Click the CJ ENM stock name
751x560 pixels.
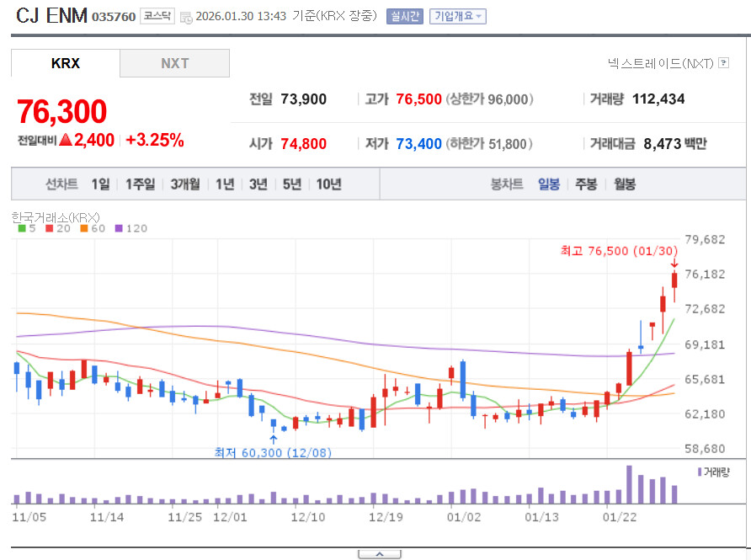[x=51, y=16]
